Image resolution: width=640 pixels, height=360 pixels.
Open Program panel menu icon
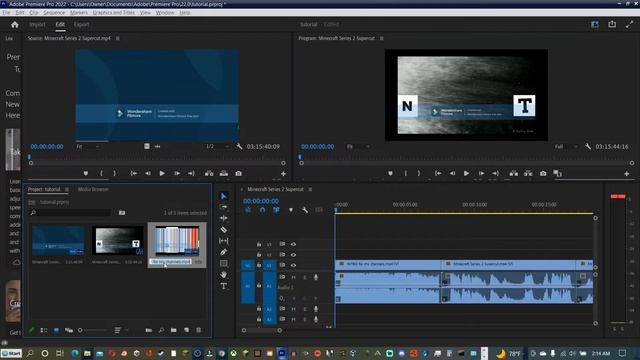(382, 38)
